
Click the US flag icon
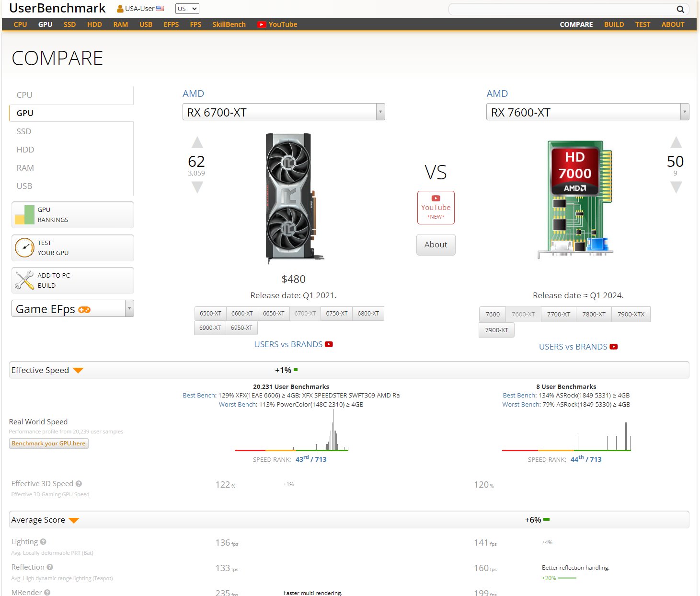pyautogui.click(x=160, y=8)
